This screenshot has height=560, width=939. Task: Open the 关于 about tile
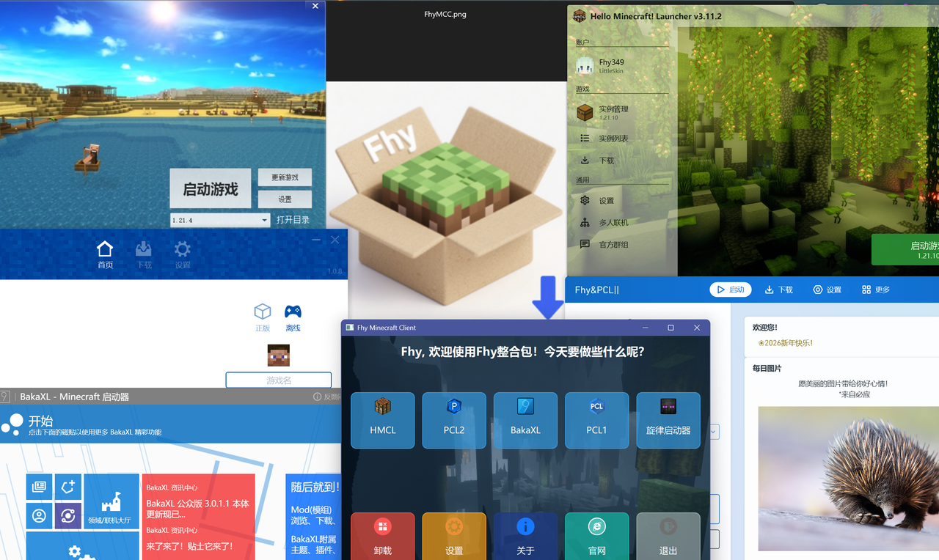coord(525,537)
